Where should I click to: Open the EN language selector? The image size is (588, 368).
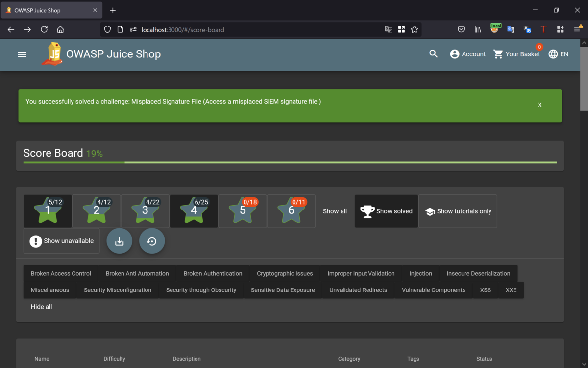pyautogui.click(x=559, y=54)
